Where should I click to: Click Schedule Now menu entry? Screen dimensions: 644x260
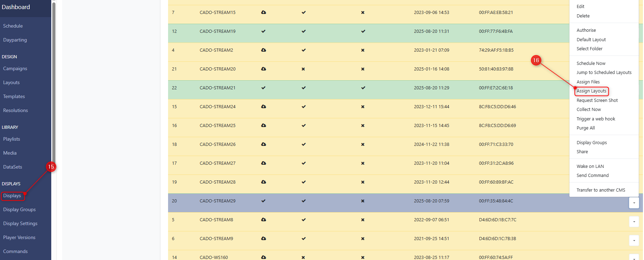(x=591, y=64)
